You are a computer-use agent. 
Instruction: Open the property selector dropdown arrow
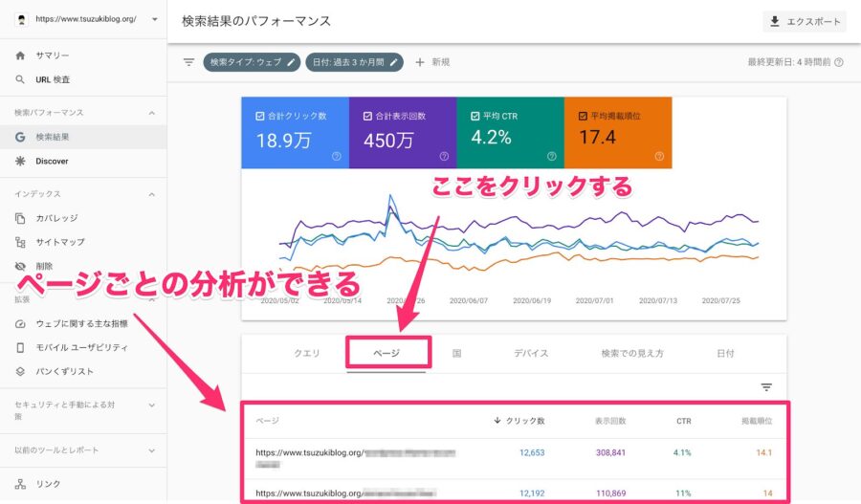pyautogui.click(x=155, y=19)
